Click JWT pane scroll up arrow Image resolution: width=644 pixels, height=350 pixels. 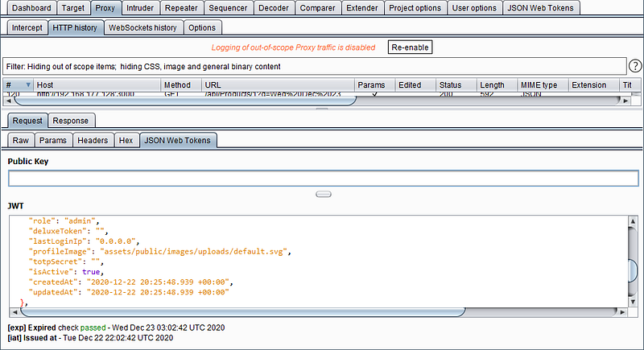tap(633, 221)
